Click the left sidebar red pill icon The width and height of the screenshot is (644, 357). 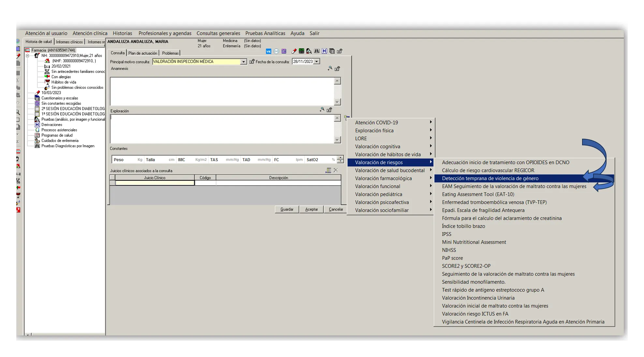coord(18,56)
